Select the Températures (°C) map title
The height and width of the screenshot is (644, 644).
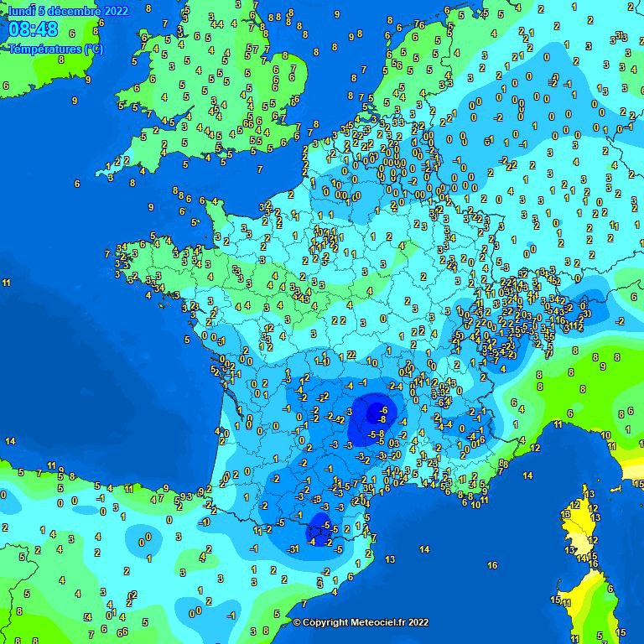(56, 49)
